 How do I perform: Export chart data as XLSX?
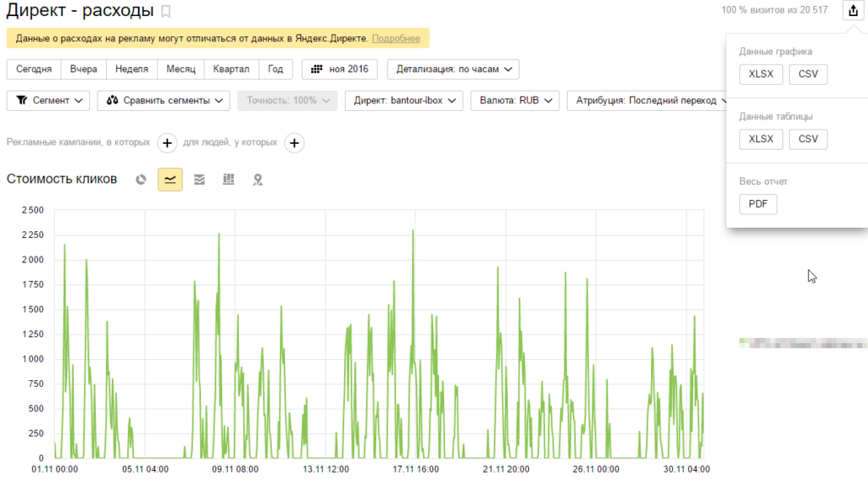click(x=761, y=74)
